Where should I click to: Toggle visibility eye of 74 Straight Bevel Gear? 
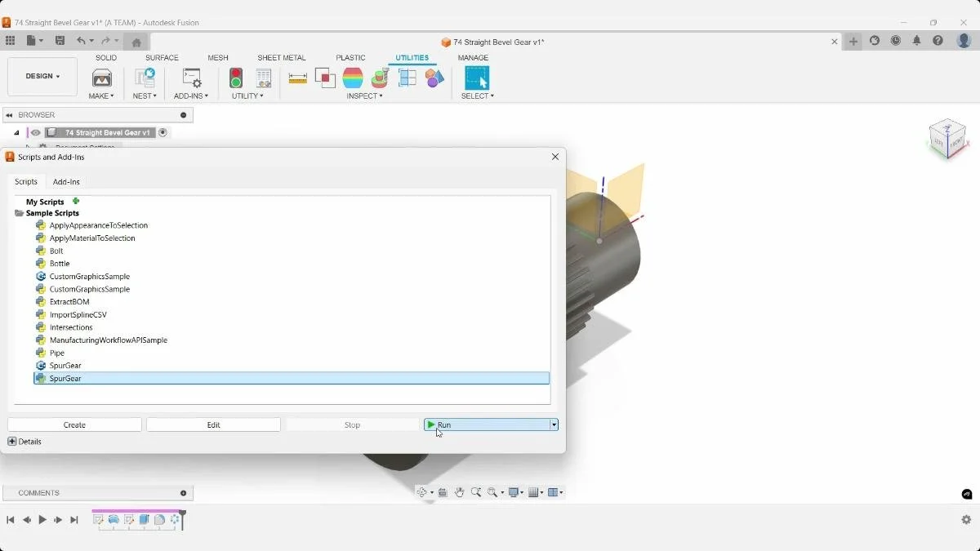[x=36, y=132]
